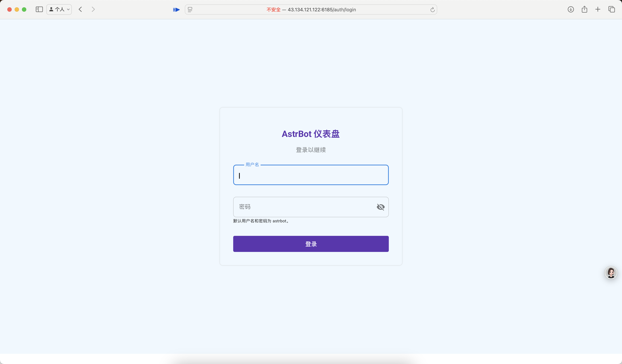Toggle the Safari sidebar icon

tap(39, 9)
